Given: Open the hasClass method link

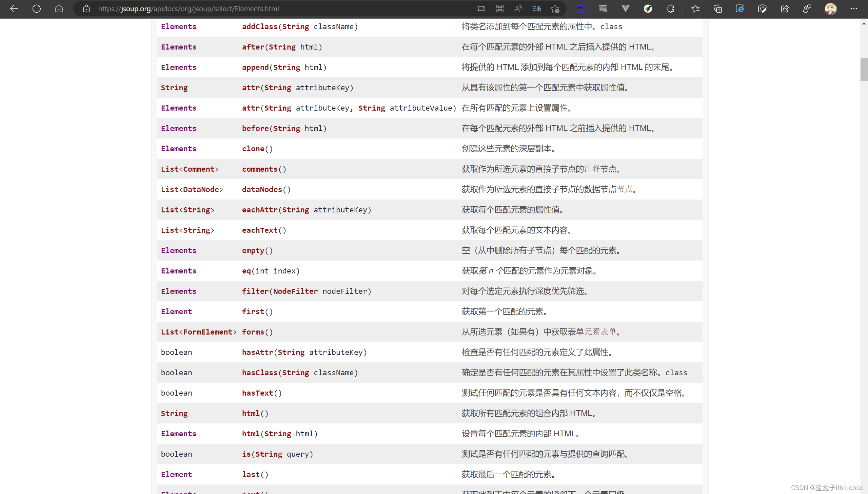Looking at the screenshot, I should click(x=260, y=373).
